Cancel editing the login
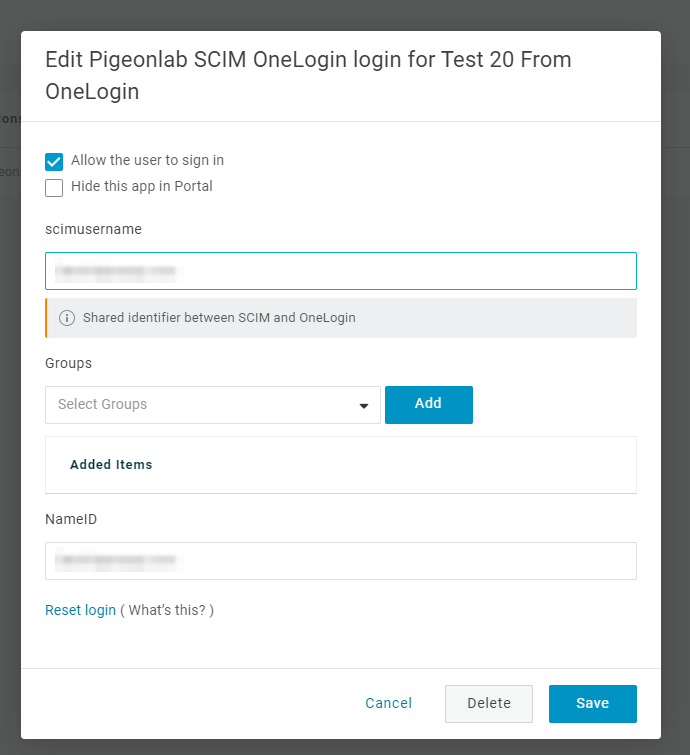Viewport: 690px width, 755px height. point(389,703)
